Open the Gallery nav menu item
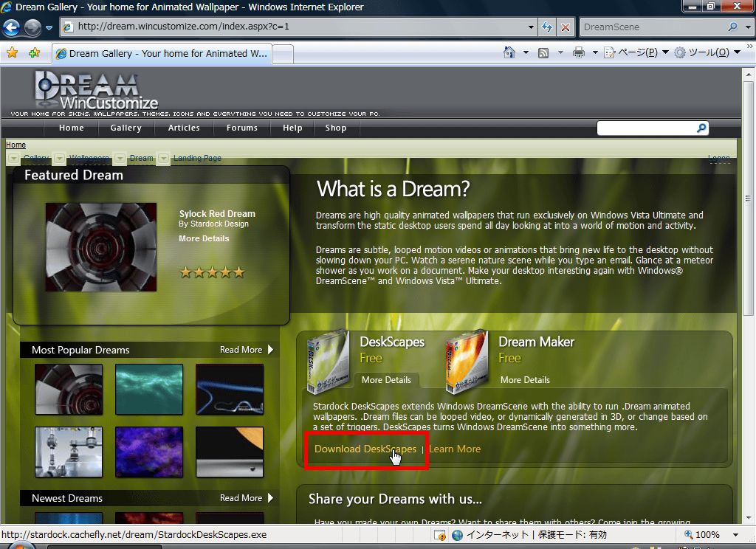 [126, 128]
